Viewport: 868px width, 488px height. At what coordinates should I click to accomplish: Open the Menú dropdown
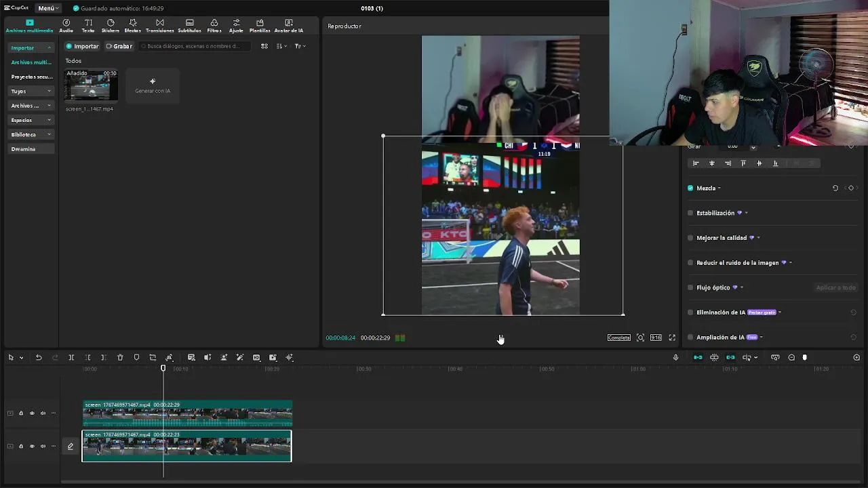pyautogui.click(x=47, y=8)
